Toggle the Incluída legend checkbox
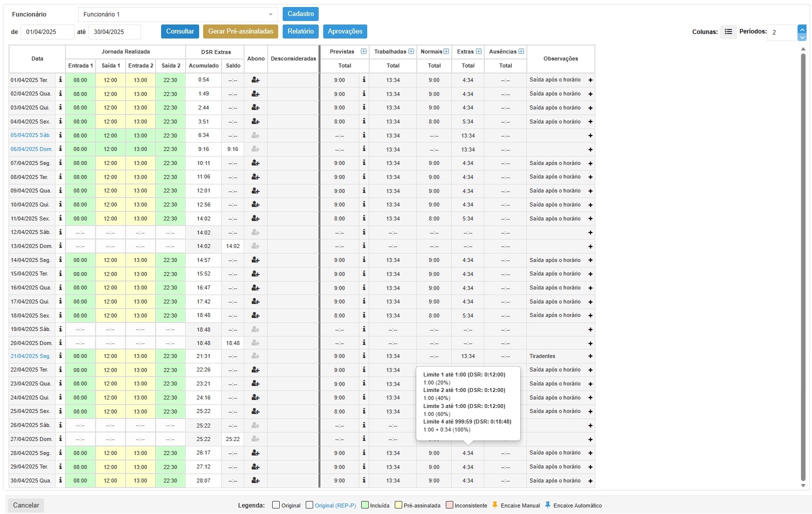Image resolution: width=812 pixels, height=514 pixels. point(365,505)
